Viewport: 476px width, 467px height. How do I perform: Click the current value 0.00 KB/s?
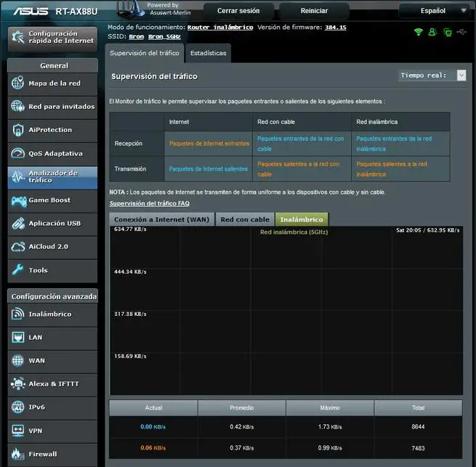click(153, 426)
